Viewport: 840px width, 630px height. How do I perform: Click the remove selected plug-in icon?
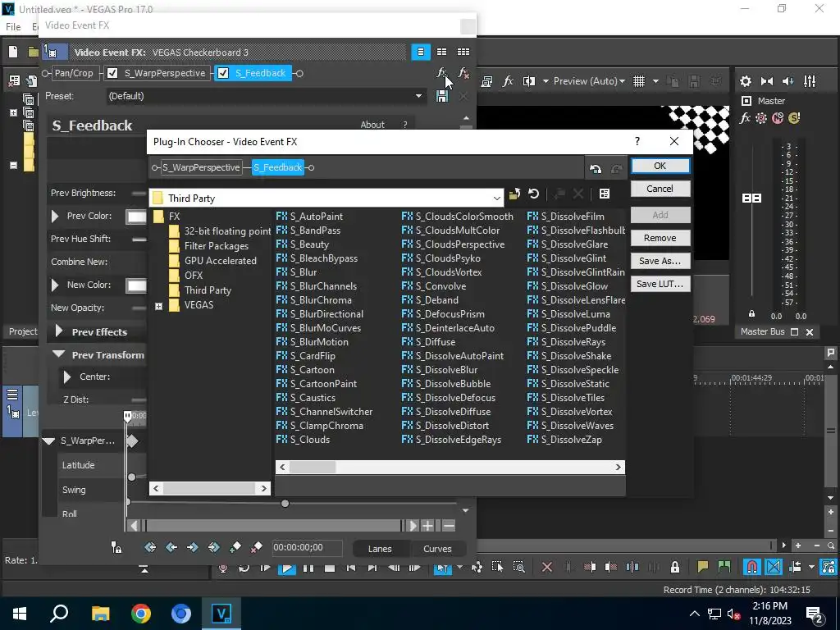point(464,73)
